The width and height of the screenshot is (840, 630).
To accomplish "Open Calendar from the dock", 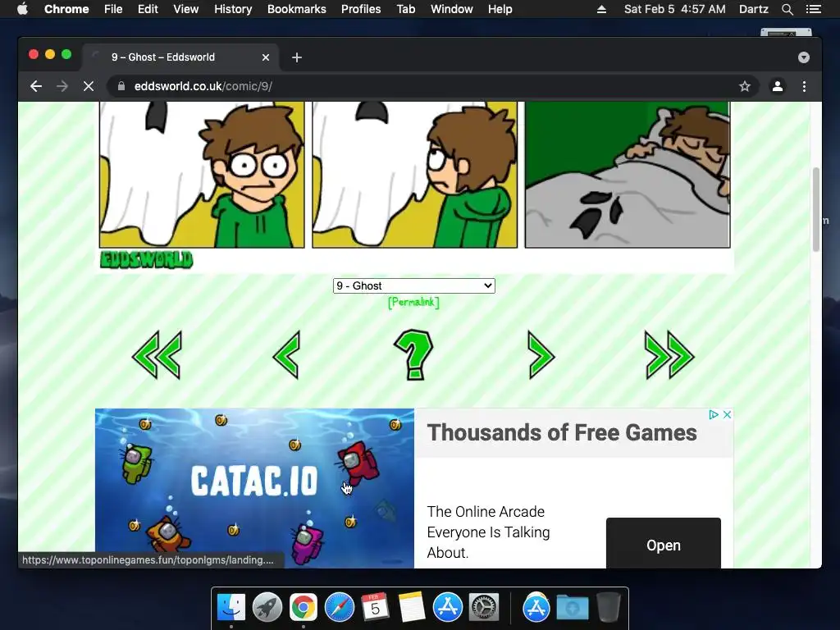I will point(375,608).
